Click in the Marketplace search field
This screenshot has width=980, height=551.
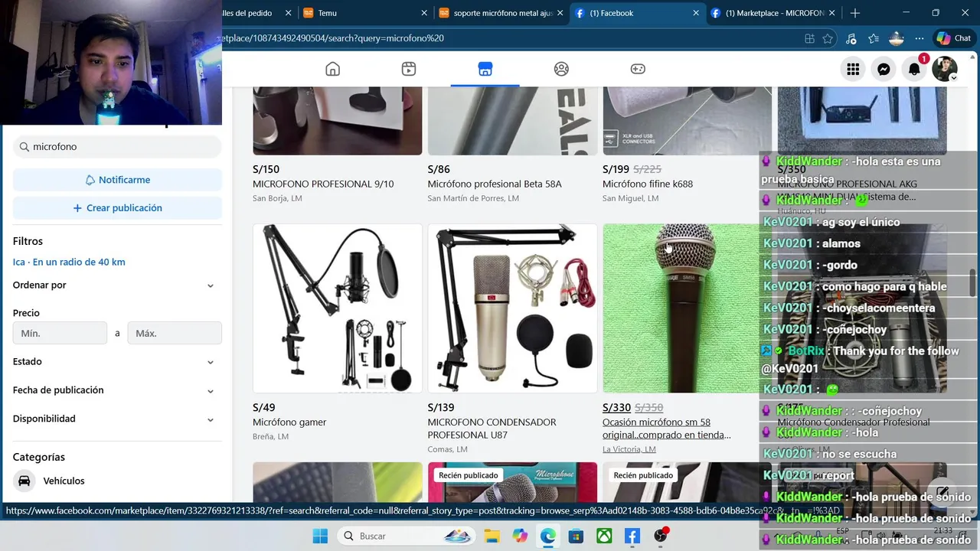point(117,146)
